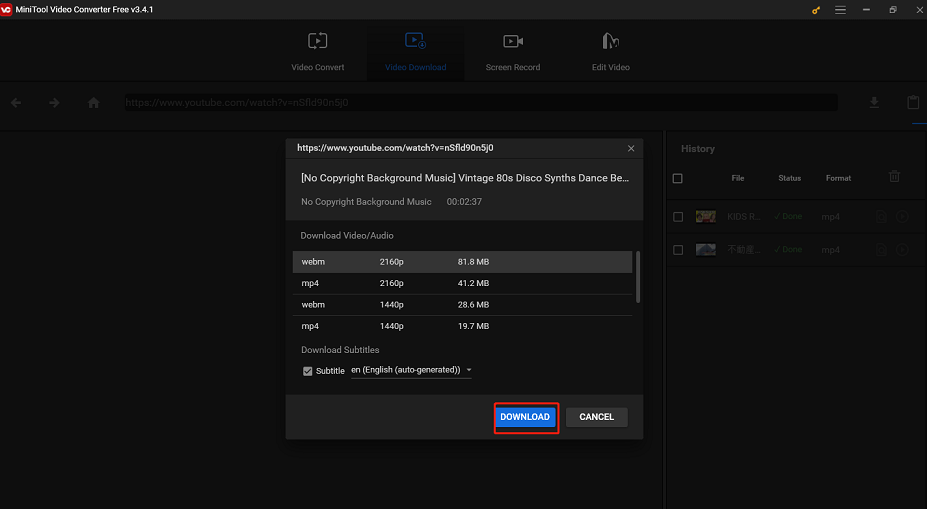Image resolution: width=927 pixels, height=509 pixels.
Task: Open the hamburger menu in title bar
Action: click(x=840, y=10)
